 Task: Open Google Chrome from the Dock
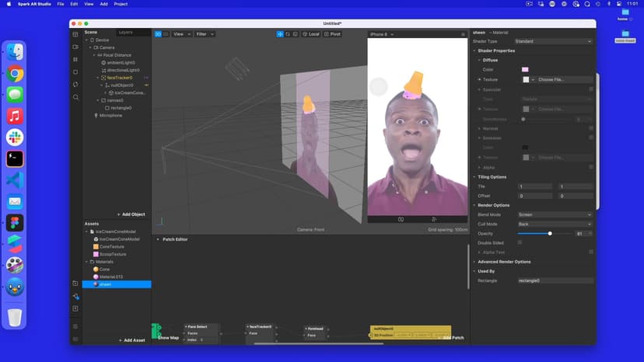click(x=15, y=74)
